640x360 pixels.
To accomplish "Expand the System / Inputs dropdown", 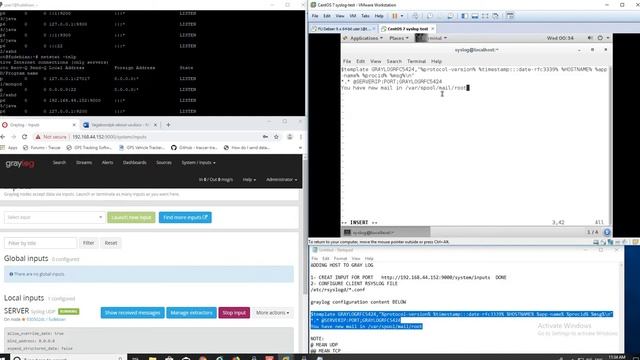I will pyautogui.click(x=198, y=162).
